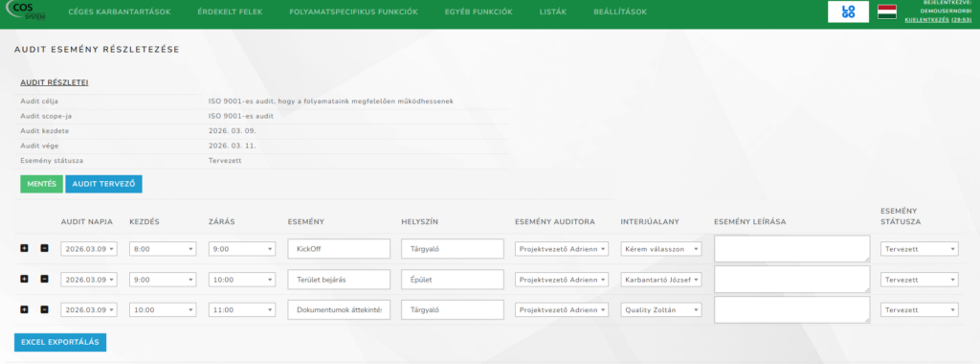Open auditor dropdown in KickOff row
Viewport: 980px width, 364px height.
(561, 249)
